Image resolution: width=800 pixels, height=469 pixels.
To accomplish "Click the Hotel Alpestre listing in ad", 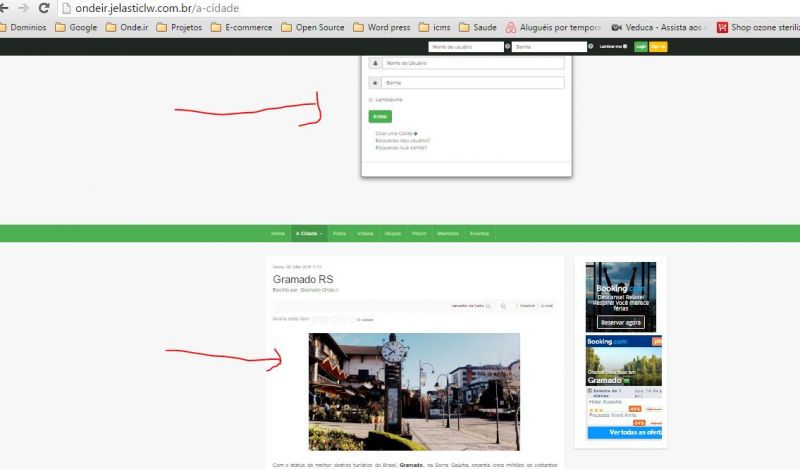I will 606,402.
